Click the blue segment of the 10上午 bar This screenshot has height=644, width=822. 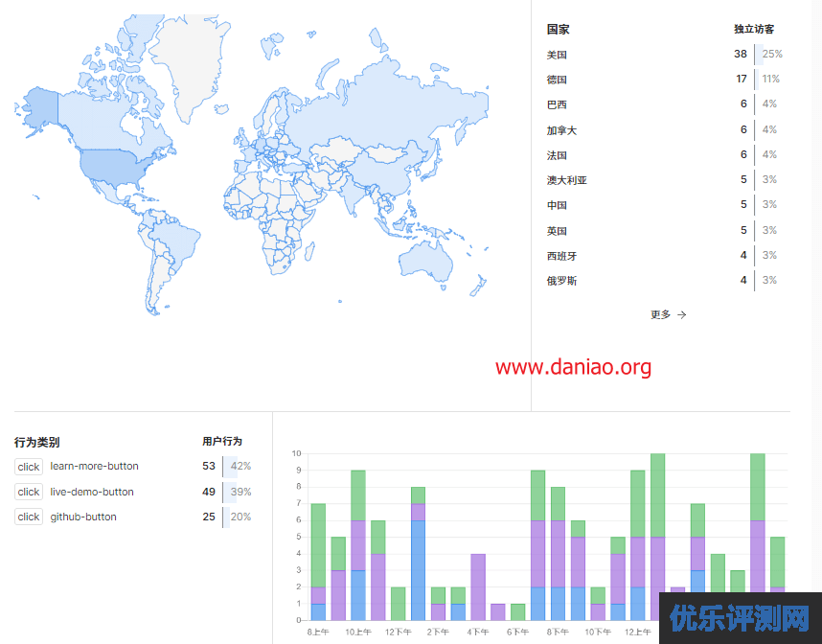click(x=358, y=595)
